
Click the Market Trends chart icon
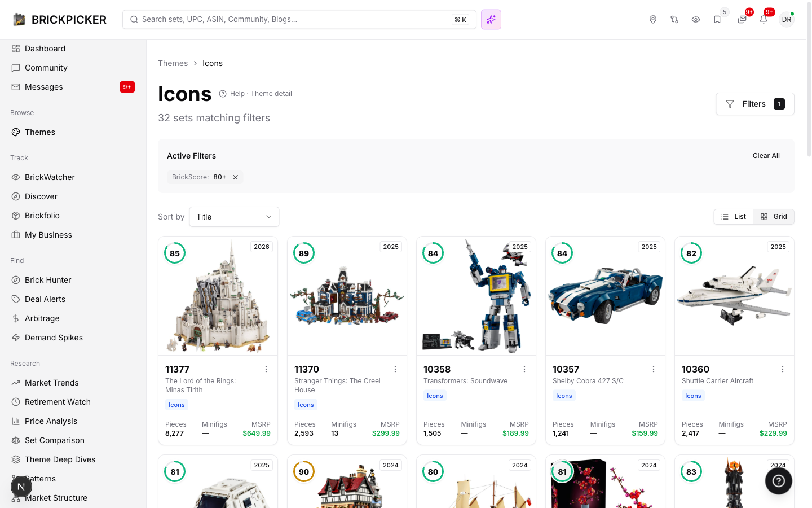(16, 383)
